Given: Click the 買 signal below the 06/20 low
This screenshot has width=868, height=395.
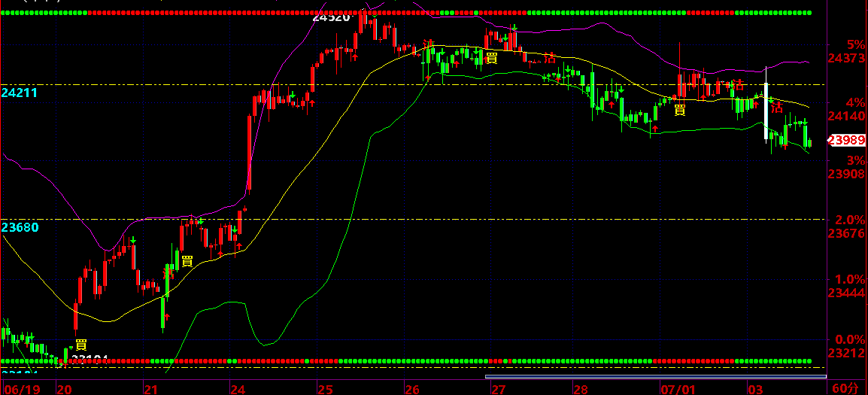Looking at the screenshot, I should click(80, 345).
